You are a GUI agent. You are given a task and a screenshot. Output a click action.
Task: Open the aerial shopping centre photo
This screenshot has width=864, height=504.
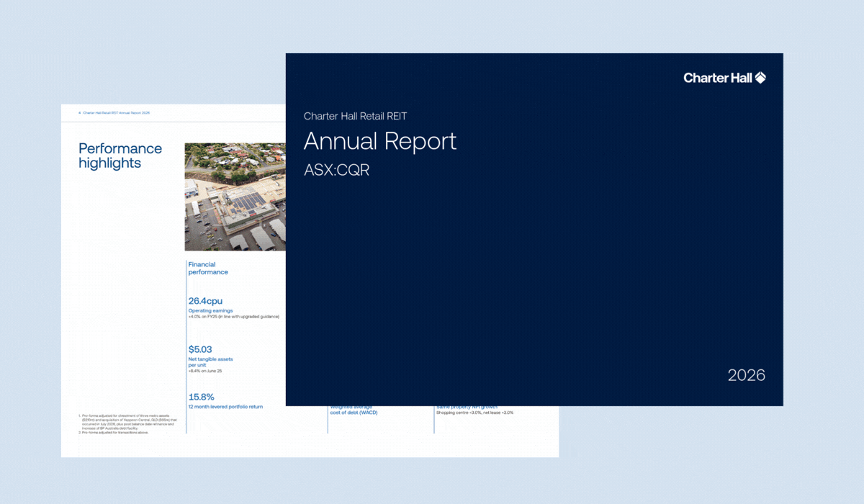coord(235,197)
